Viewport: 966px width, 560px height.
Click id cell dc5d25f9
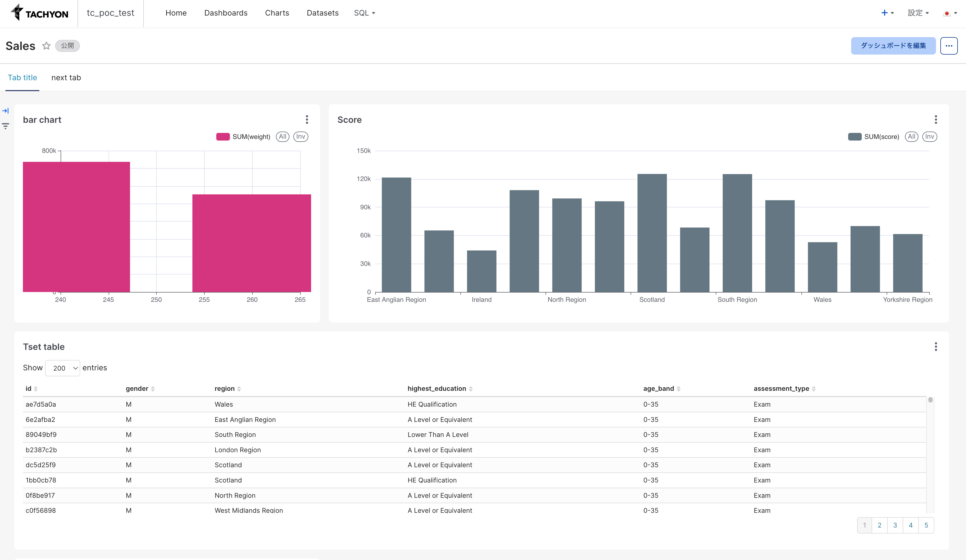tap(41, 465)
